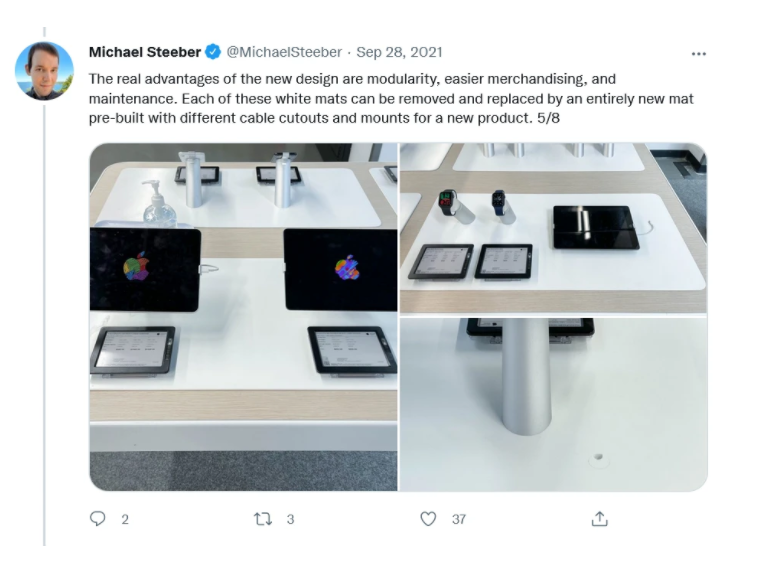Image resolution: width=768 pixels, height=573 pixels.
Task: Click the share upload icon
Action: coord(600,519)
